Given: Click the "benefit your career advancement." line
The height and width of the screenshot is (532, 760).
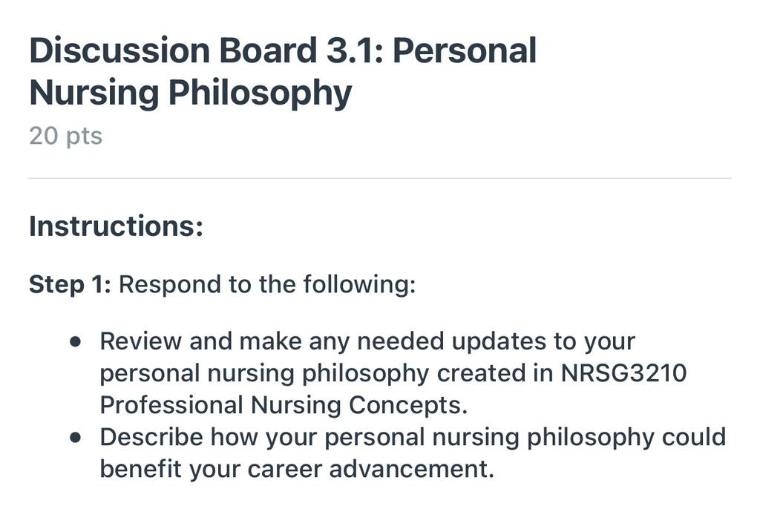Looking at the screenshot, I should (x=297, y=469).
